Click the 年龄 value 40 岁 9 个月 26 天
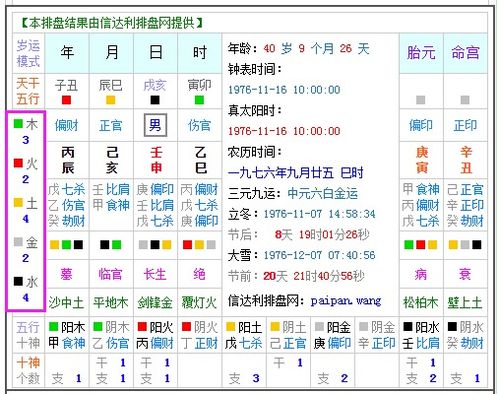 [x=316, y=49]
